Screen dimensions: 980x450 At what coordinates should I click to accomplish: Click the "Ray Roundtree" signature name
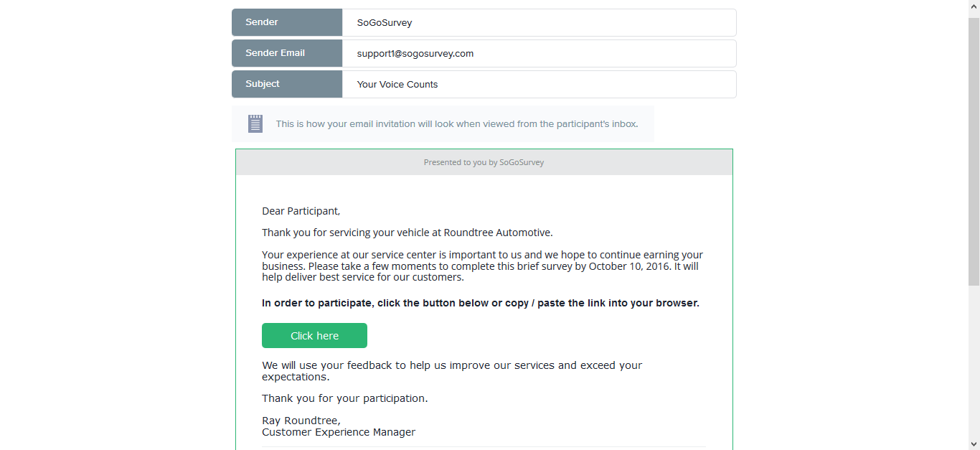pyautogui.click(x=301, y=421)
